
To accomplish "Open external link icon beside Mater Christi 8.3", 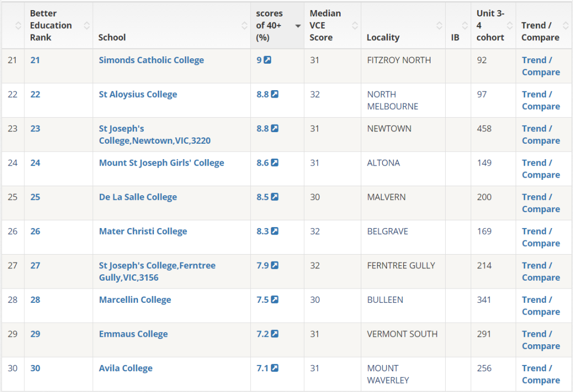I will [275, 231].
